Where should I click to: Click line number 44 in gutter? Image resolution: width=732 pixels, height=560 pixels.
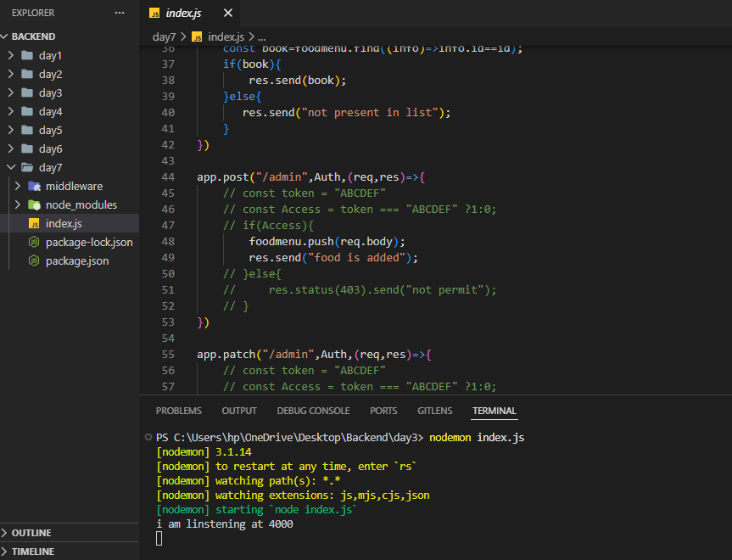coord(168,177)
